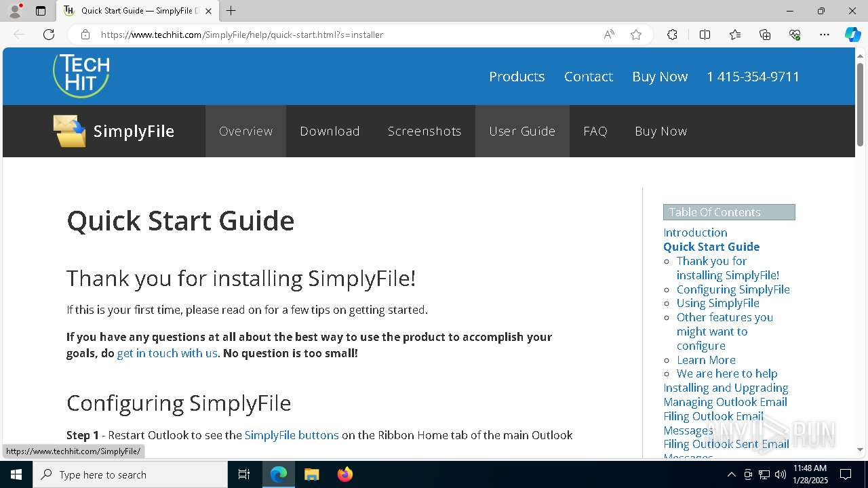868x488 pixels.
Task: Switch to the Screenshots tab
Action: tap(425, 131)
